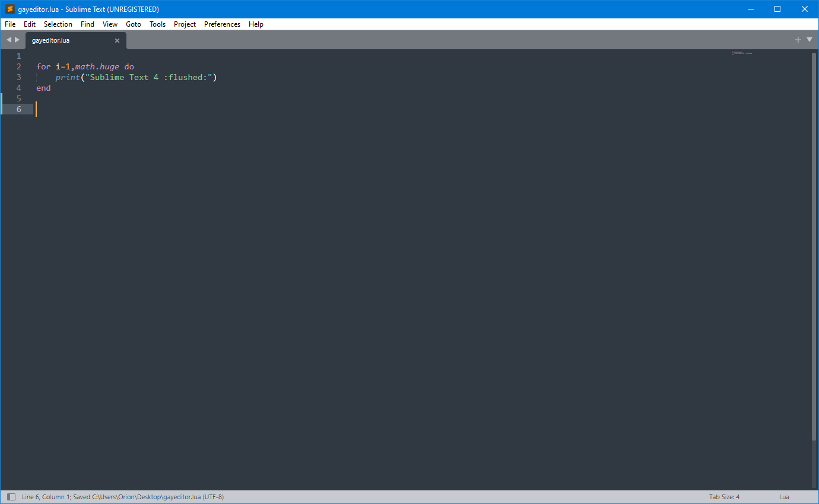Open the Selection menu
The image size is (819, 504).
pyautogui.click(x=58, y=24)
